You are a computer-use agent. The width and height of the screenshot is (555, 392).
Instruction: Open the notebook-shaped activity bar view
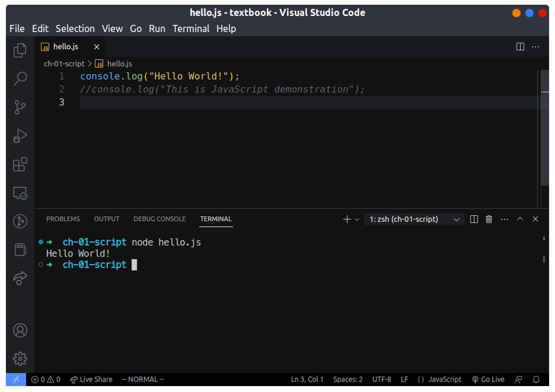tap(20, 250)
